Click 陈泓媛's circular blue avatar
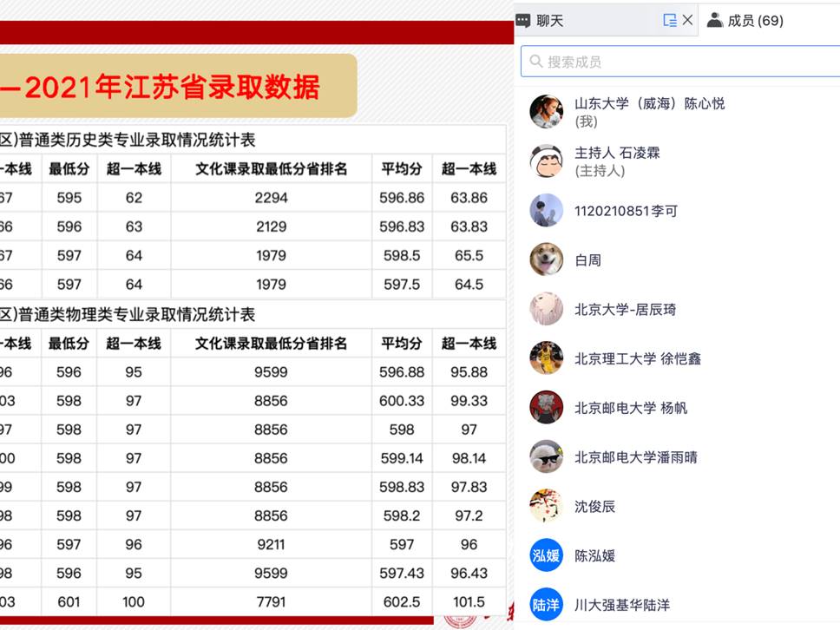840x630 pixels. pyautogui.click(x=546, y=555)
